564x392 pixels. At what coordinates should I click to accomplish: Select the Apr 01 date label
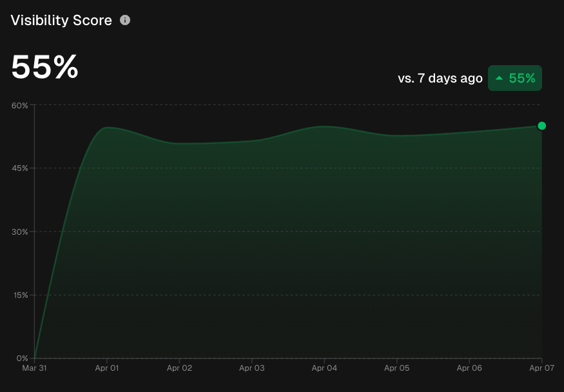pos(107,368)
